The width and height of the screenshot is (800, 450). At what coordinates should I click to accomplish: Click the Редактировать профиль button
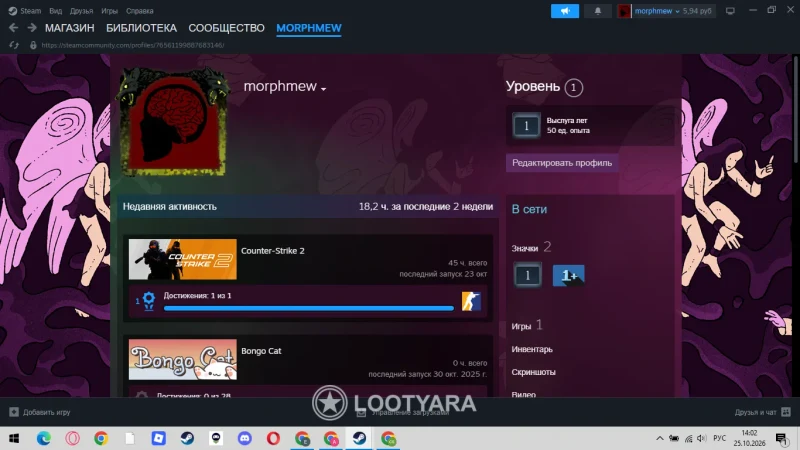coord(562,163)
